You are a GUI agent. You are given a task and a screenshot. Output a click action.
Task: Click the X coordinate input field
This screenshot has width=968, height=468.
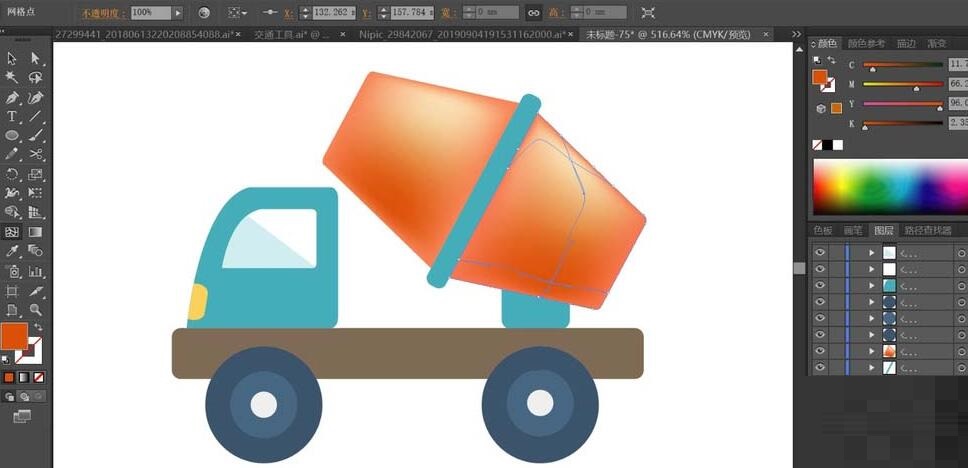(x=335, y=12)
